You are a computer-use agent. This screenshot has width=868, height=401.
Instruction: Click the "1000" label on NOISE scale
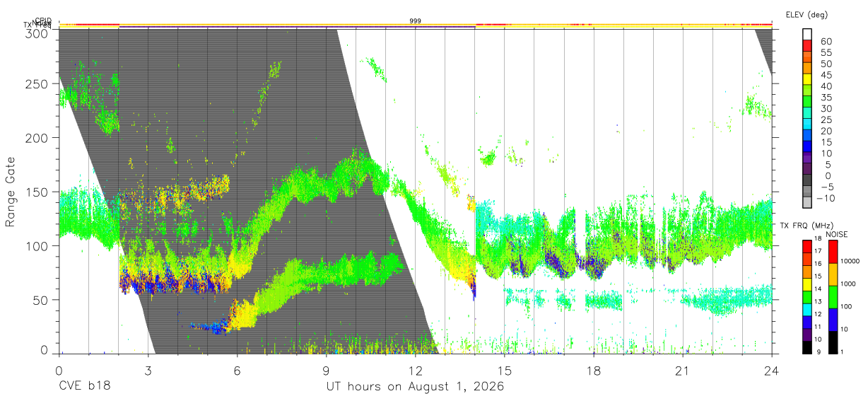850,284
